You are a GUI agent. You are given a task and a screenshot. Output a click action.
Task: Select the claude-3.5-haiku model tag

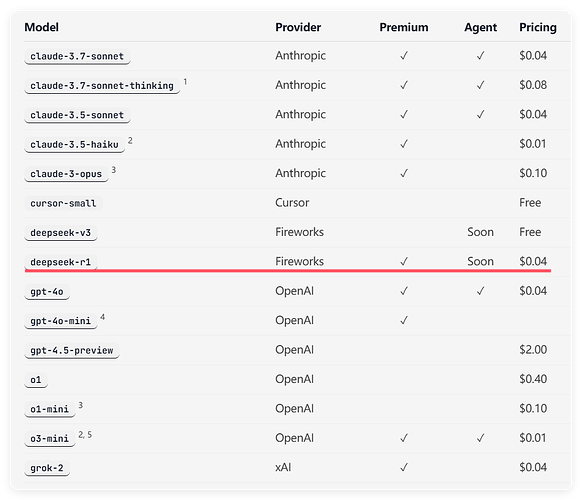click(75, 144)
